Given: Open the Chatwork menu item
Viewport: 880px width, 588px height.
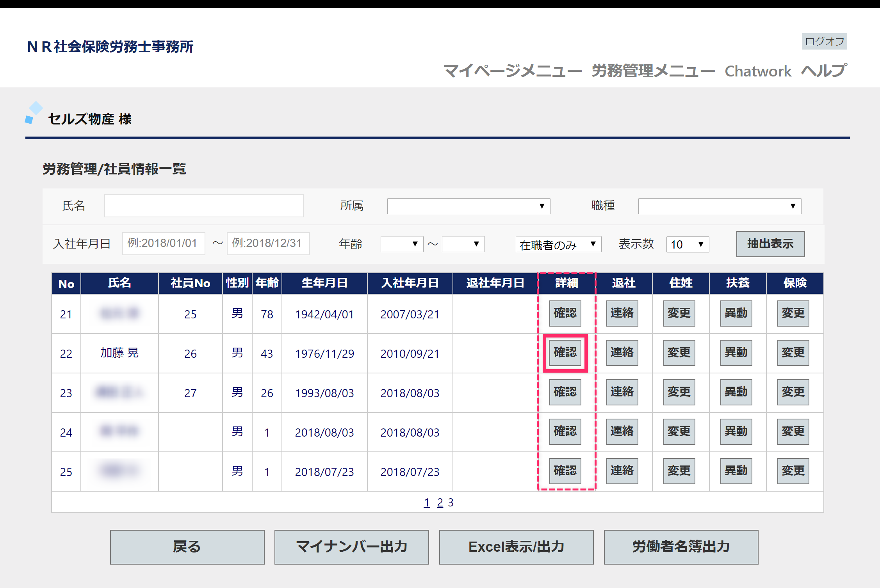Looking at the screenshot, I should tap(758, 71).
